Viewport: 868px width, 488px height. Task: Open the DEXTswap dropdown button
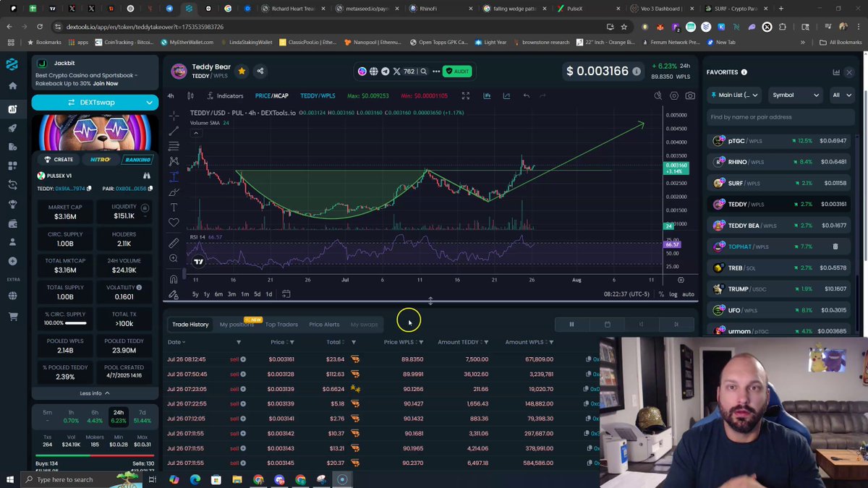click(95, 102)
